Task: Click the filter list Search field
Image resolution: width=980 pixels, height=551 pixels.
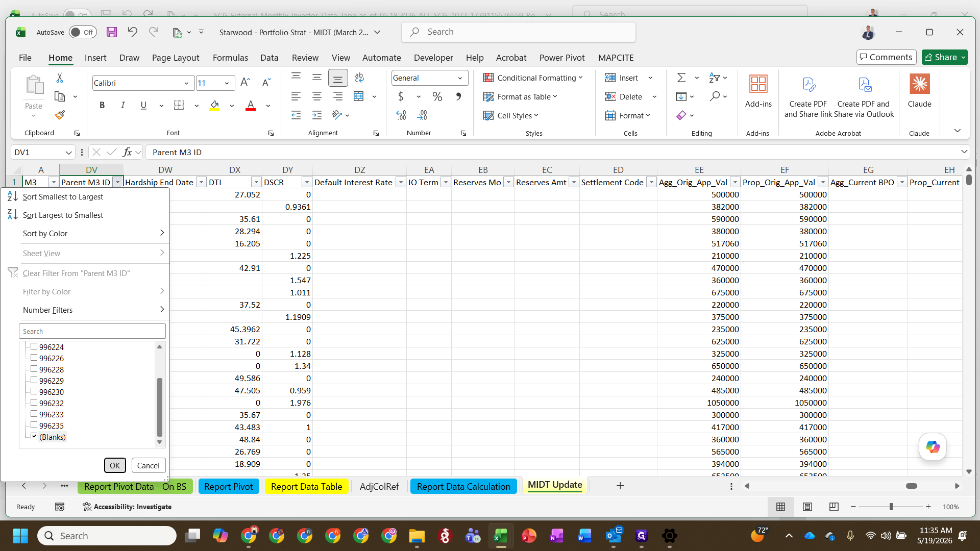Action: coord(92,331)
